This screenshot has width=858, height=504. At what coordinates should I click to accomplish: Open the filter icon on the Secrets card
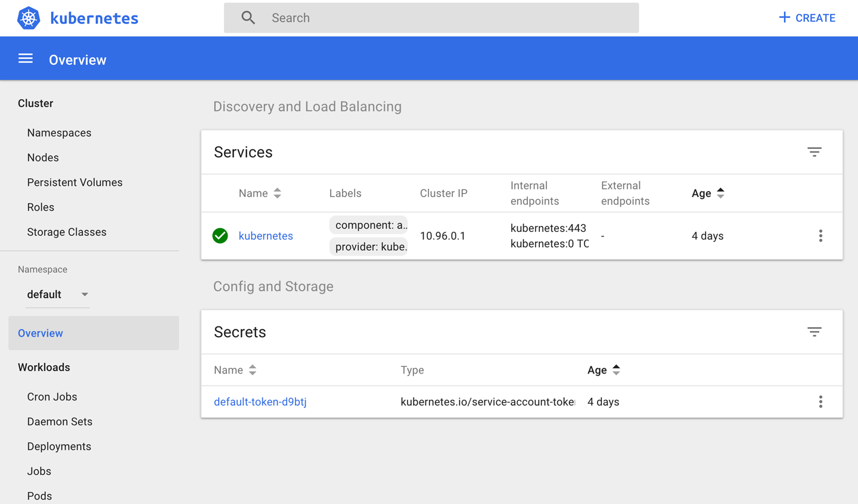(815, 332)
